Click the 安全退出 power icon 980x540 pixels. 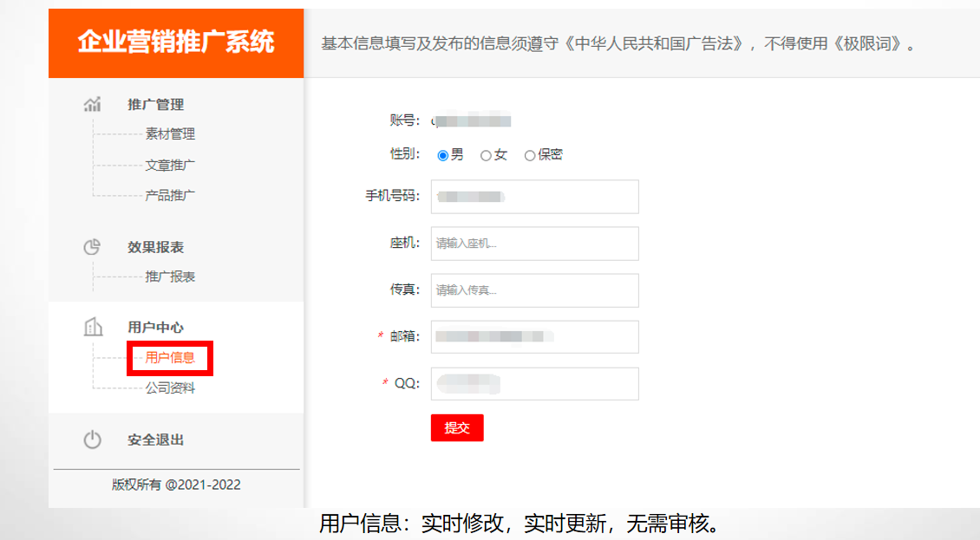tap(92, 439)
